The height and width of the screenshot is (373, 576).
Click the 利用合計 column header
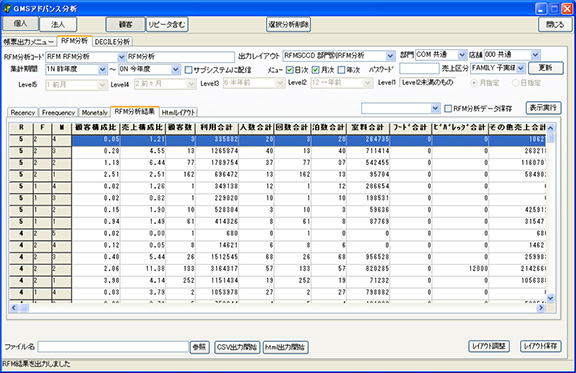[217, 128]
